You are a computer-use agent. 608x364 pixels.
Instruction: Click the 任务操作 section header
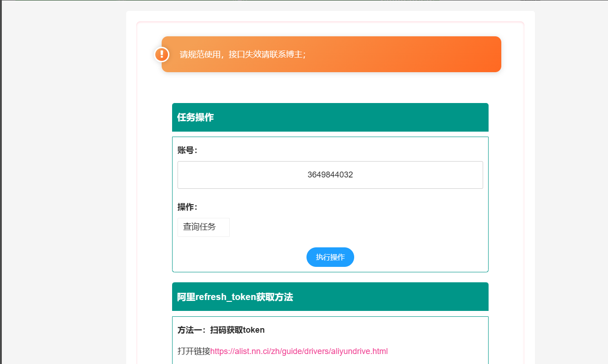[x=330, y=117]
